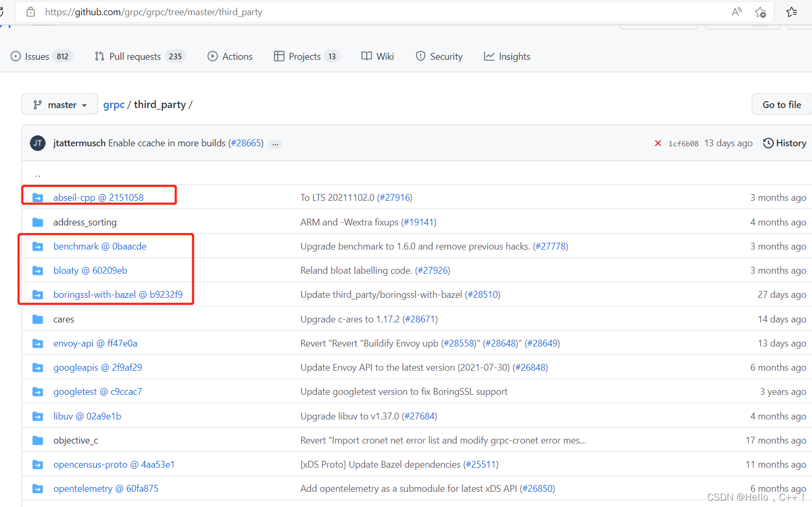Click the History clock icon

pos(768,143)
